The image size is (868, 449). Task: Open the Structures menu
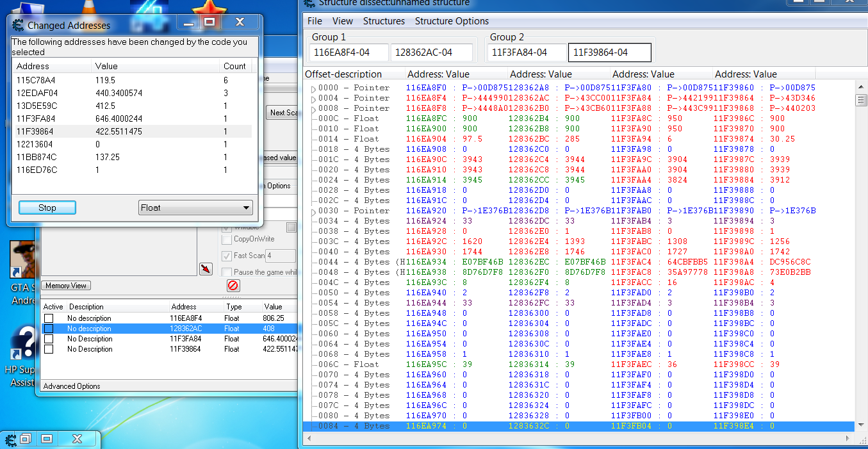pyautogui.click(x=384, y=21)
